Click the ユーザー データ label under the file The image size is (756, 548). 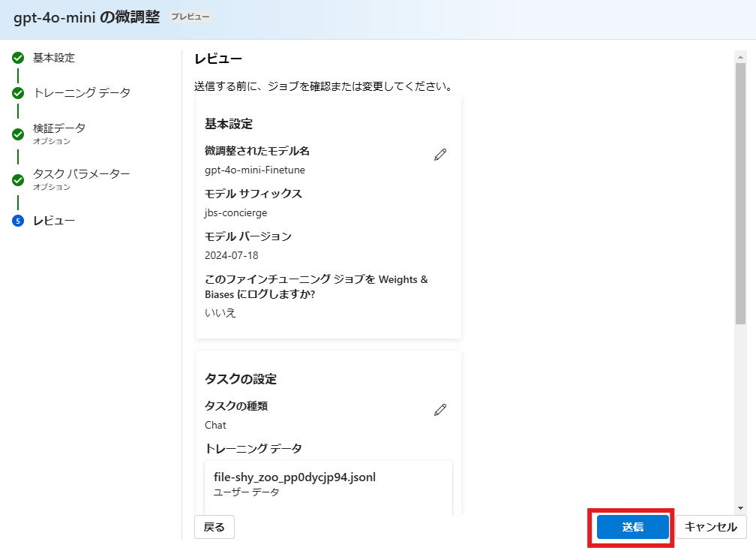246,492
